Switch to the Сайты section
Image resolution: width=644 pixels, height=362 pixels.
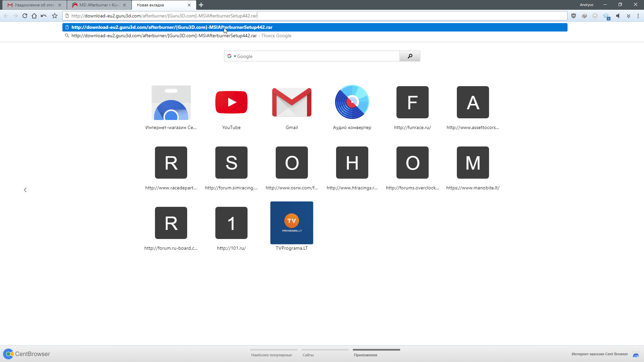pos(308,355)
